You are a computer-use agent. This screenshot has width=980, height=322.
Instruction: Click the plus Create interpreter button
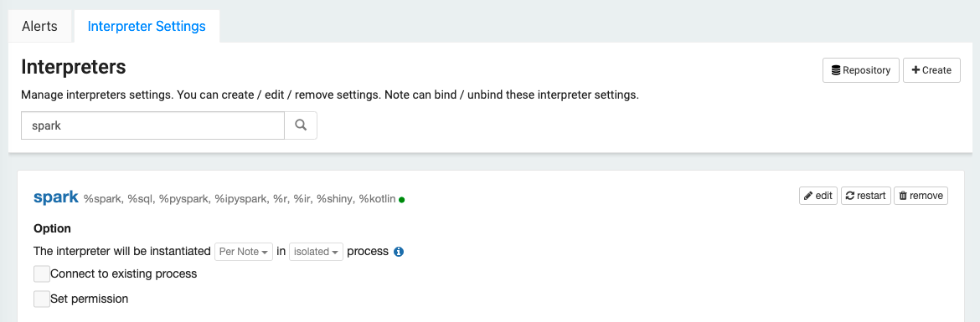point(931,70)
